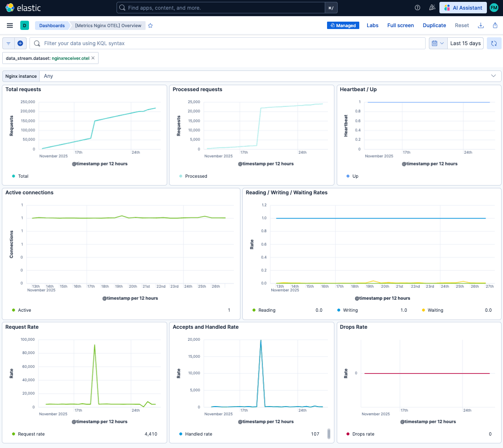Click the download export icon

click(x=481, y=25)
